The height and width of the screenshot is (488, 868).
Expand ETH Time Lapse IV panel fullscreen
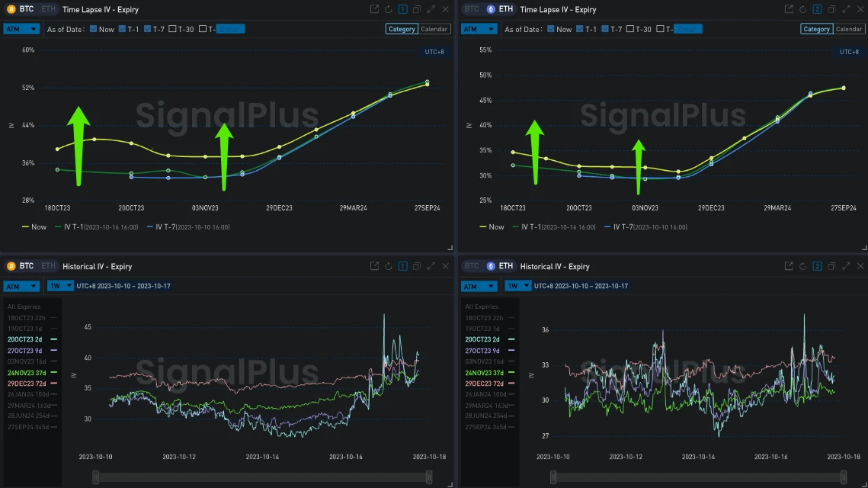[846, 9]
